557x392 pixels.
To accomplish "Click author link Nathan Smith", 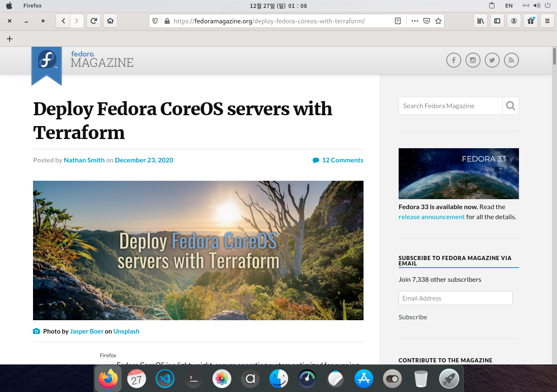I will click(x=84, y=160).
